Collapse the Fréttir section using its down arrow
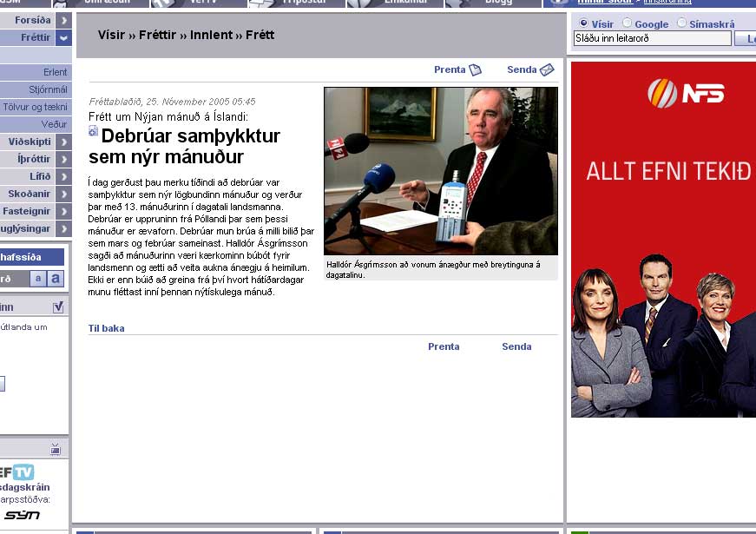 coord(63,37)
